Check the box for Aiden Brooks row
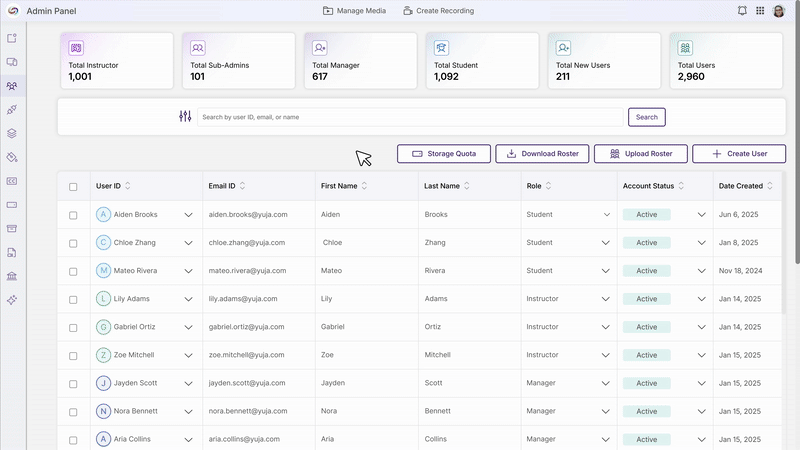The width and height of the screenshot is (800, 450). tap(73, 215)
